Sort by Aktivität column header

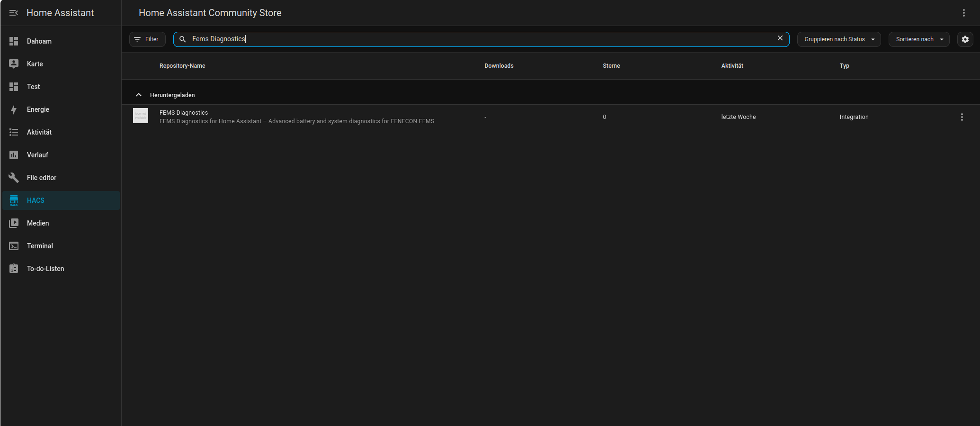pos(732,66)
